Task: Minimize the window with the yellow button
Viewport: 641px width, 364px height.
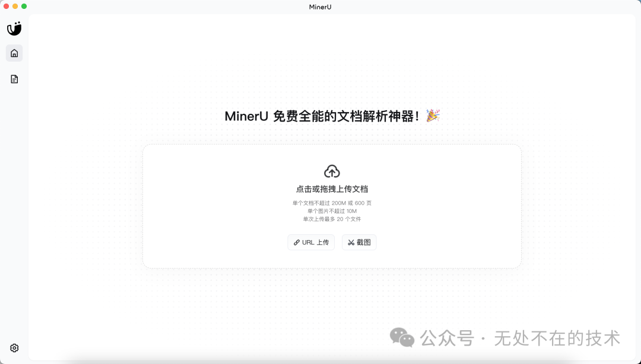Action: coord(14,5)
